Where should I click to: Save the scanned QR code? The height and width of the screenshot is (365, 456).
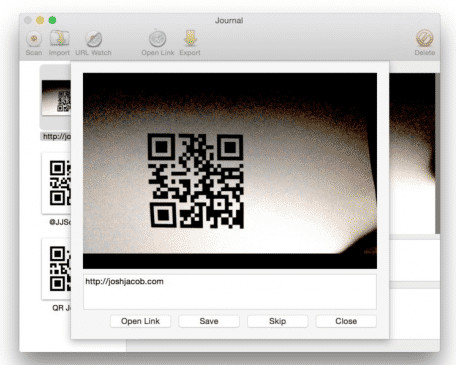pyautogui.click(x=209, y=321)
